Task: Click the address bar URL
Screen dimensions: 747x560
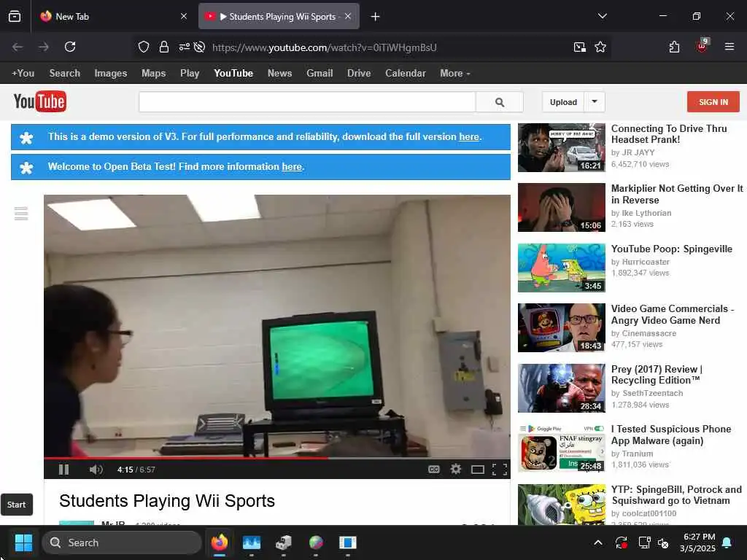Action: 325,47
